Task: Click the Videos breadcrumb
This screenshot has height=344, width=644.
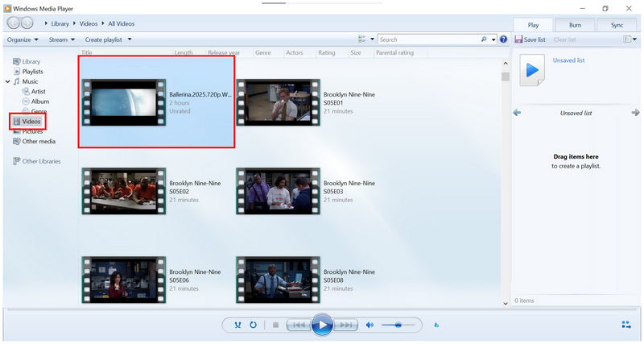Action: [x=89, y=23]
